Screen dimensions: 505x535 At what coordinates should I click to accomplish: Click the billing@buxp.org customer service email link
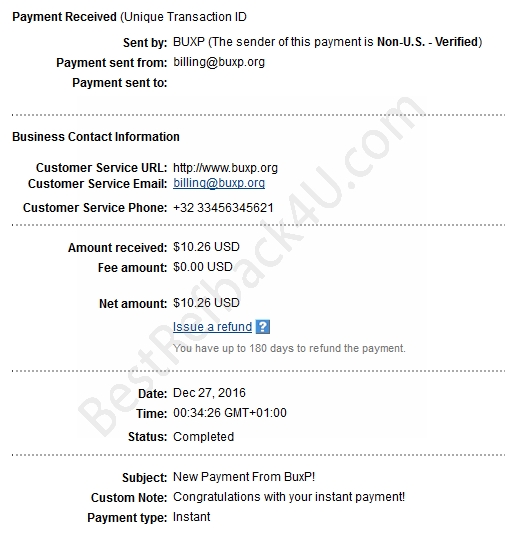[x=219, y=183]
